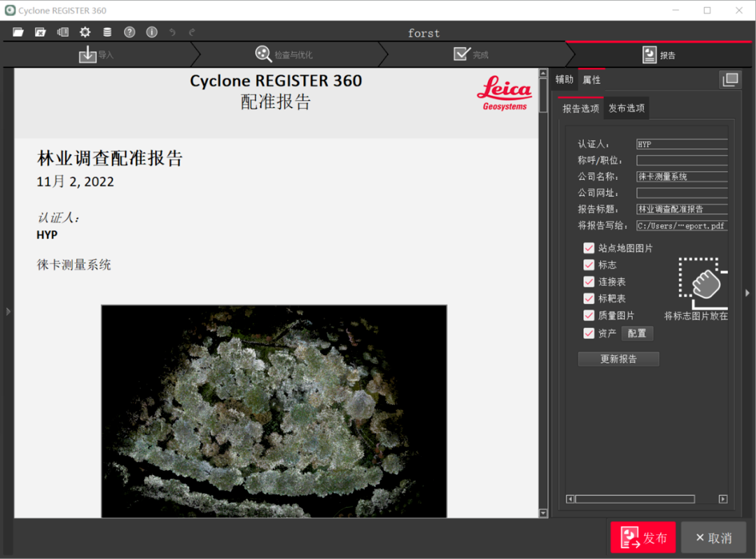Click the red 发布 publish button
Viewport: 756px width, 559px height.
tap(643, 537)
